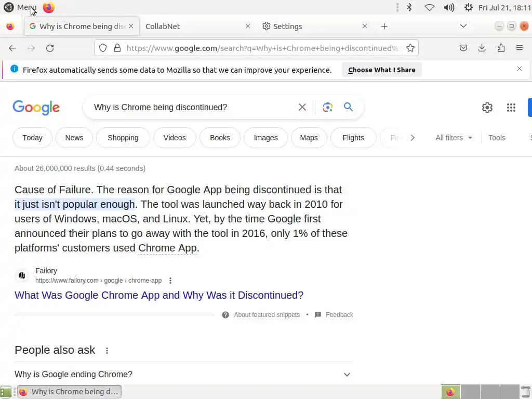Open the Extensions puzzle icon
This screenshot has height=399, width=532.
click(501, 48)
